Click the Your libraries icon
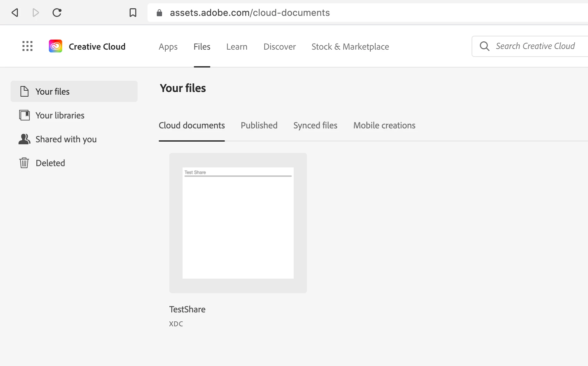588x366 pixels. coord(24,115)
